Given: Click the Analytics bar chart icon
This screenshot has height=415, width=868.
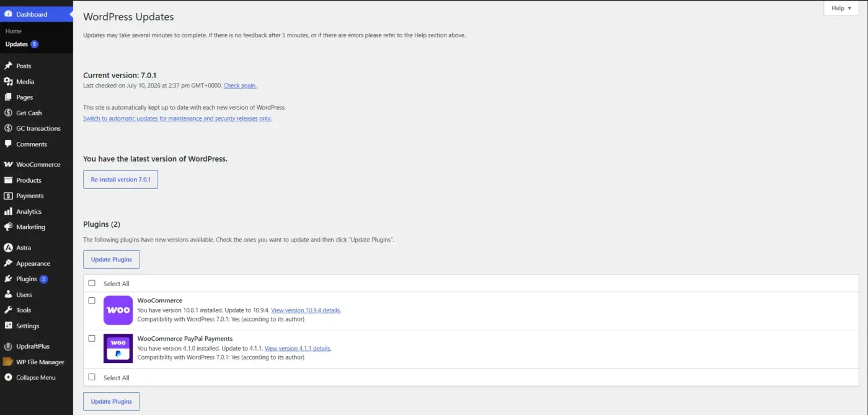Looking at the screenshot, I should [8, 211].
